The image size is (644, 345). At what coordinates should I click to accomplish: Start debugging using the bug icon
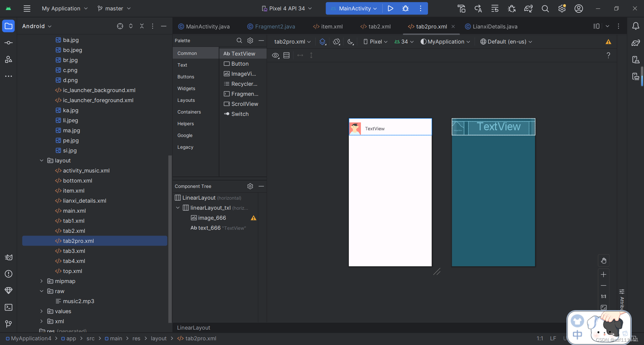(x=406, y=8)
